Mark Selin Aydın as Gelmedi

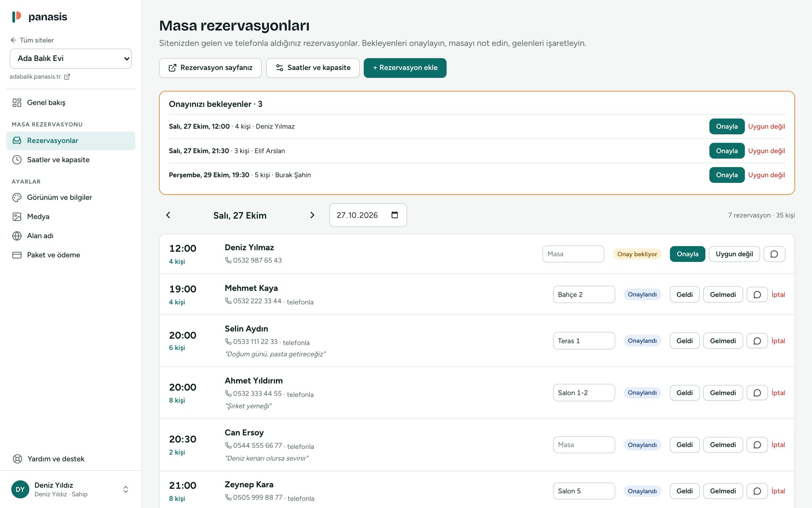723,341
